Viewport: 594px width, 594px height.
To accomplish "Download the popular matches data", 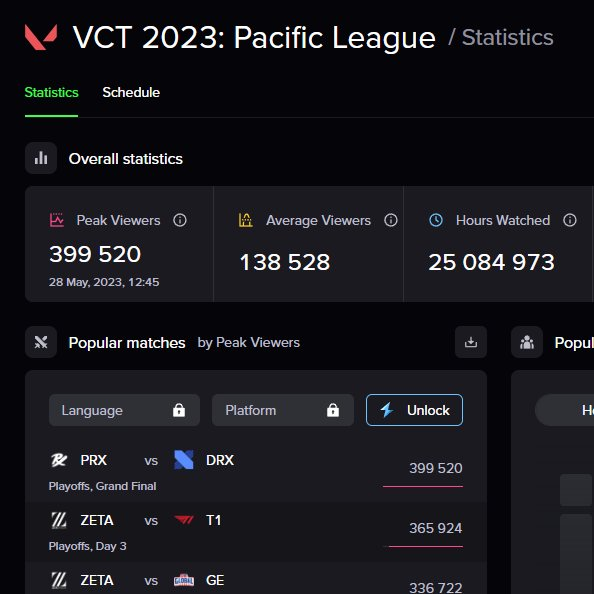I will 471,342.
